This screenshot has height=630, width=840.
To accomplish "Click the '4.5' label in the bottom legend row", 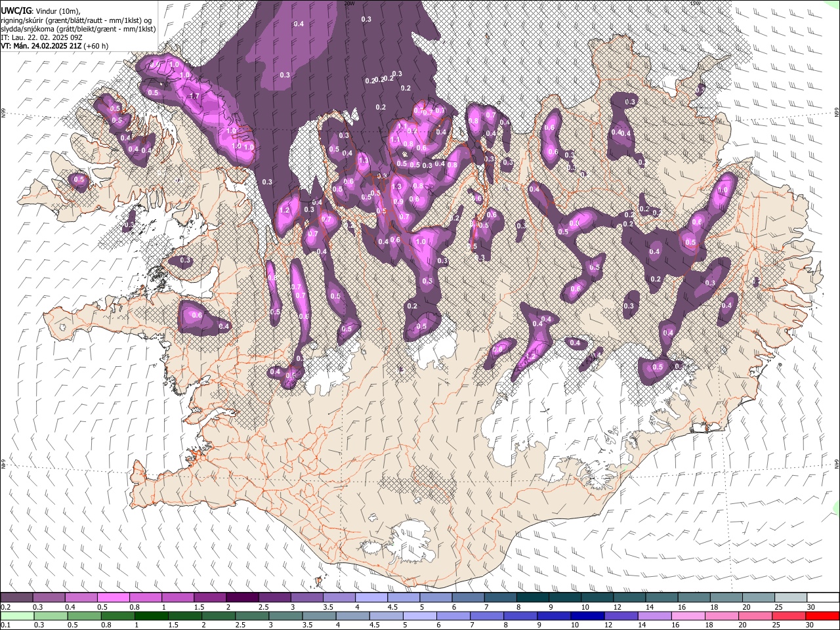I will [374, 626].
